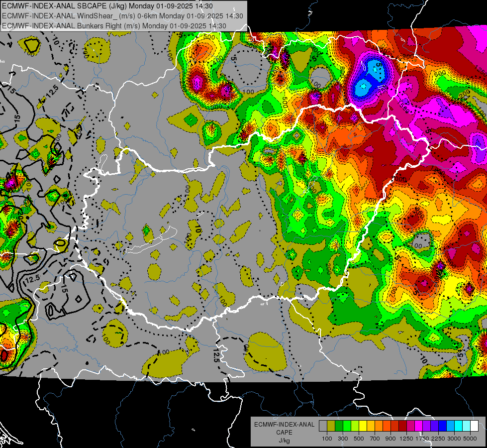
Task: Pick the brick red swatch after 900
Action: (395, 426)
